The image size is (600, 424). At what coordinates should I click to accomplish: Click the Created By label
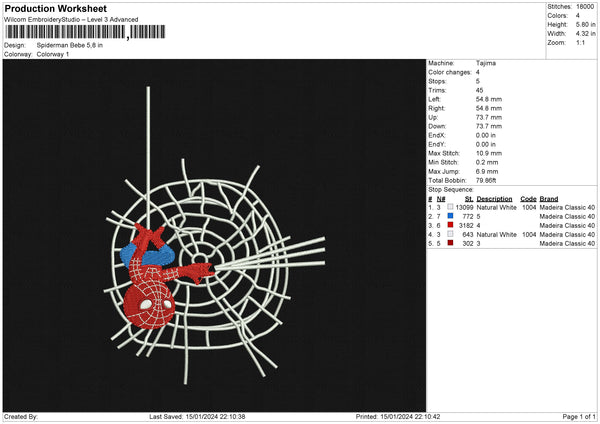[x=21, y=417]
